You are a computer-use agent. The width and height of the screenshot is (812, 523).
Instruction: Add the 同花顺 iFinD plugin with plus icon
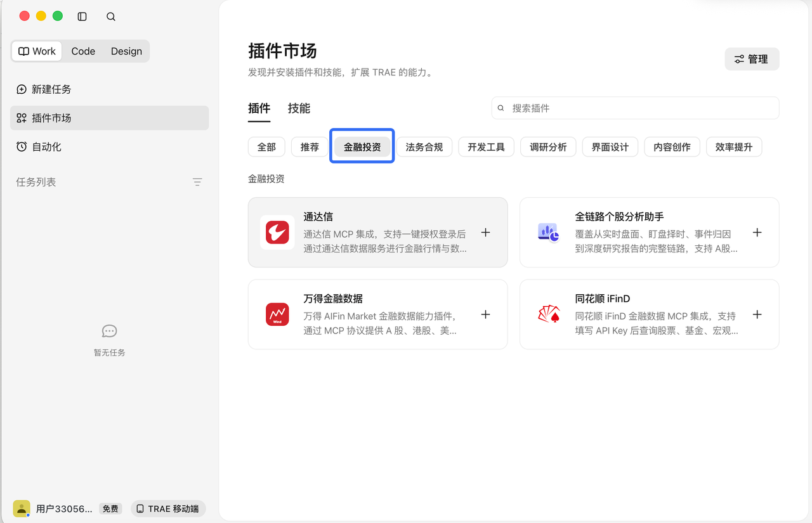[757, 314]
